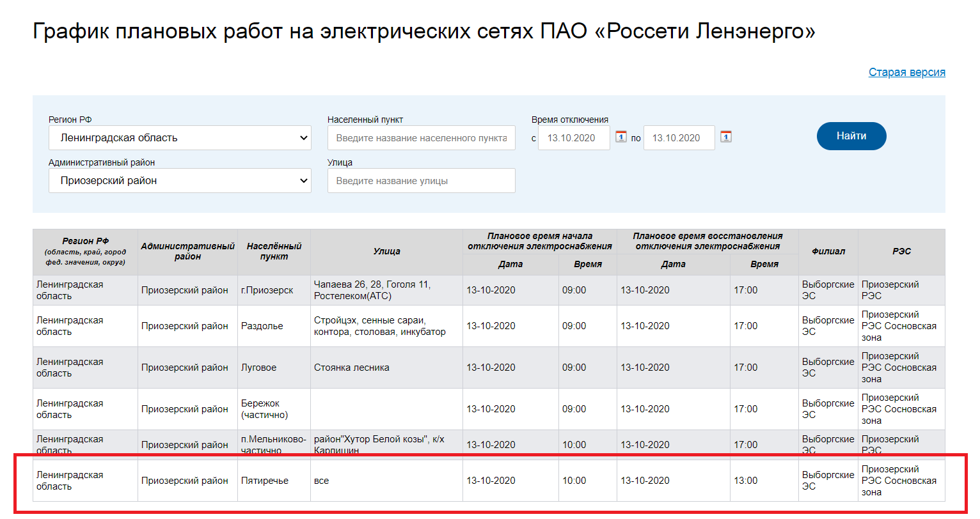Click 10:00 start time in Пятиречье row
Image resolution: width=980 pixels, height=519 pixels.
point(588,481)
